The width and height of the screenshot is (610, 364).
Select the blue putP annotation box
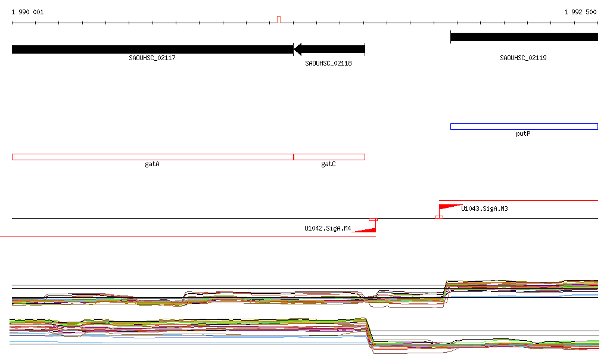524,126
